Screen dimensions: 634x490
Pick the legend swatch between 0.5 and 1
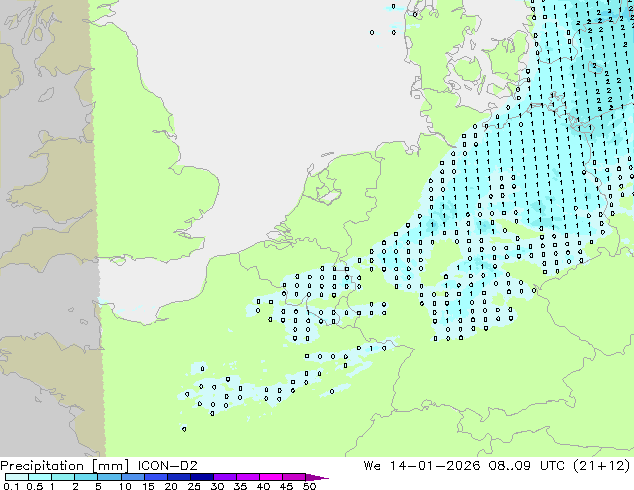click(x=40, y=477)
